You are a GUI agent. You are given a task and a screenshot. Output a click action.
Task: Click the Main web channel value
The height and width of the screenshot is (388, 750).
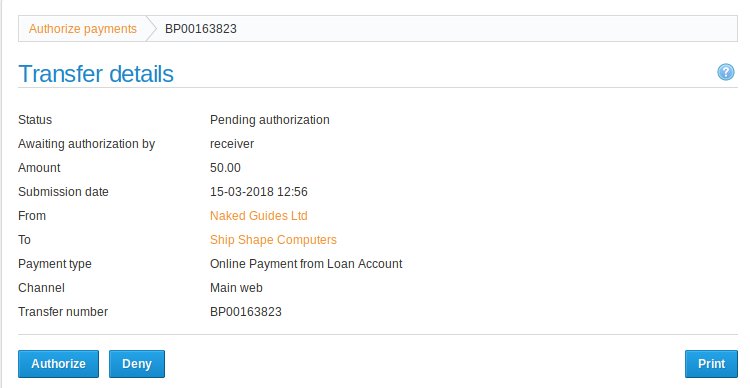[236, 288]
